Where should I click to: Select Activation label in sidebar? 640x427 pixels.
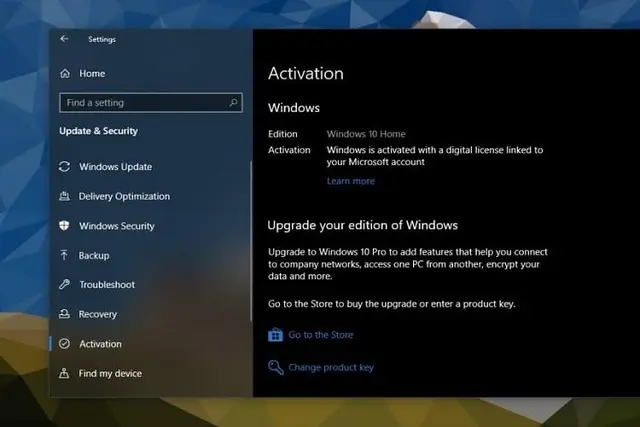(x=100, y=344)
